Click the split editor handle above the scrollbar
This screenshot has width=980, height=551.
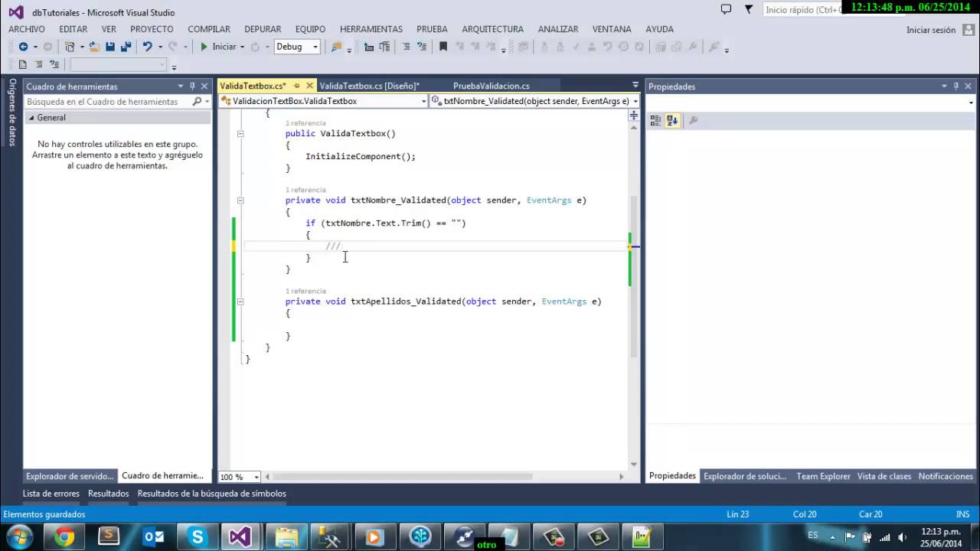point(634,116)
